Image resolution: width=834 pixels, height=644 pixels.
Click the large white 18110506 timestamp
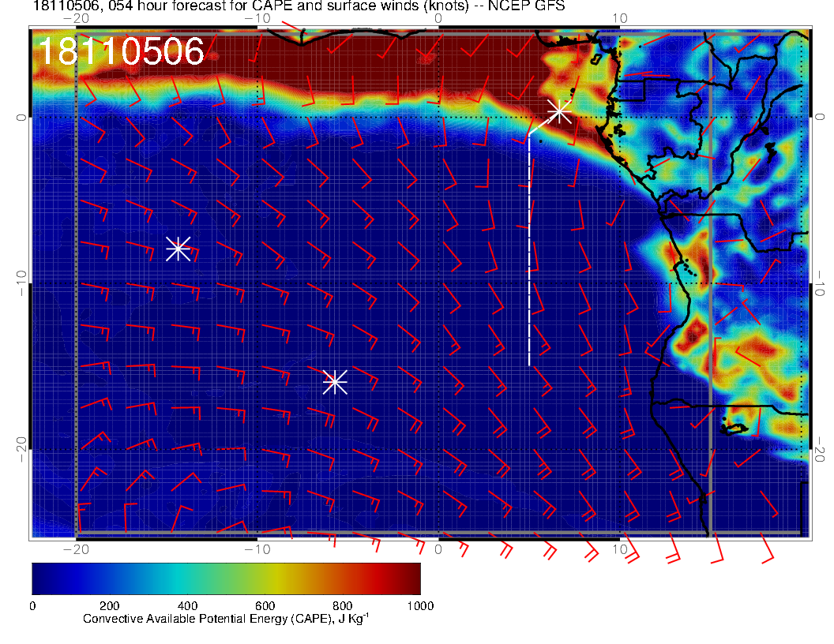tap(121, 51)
